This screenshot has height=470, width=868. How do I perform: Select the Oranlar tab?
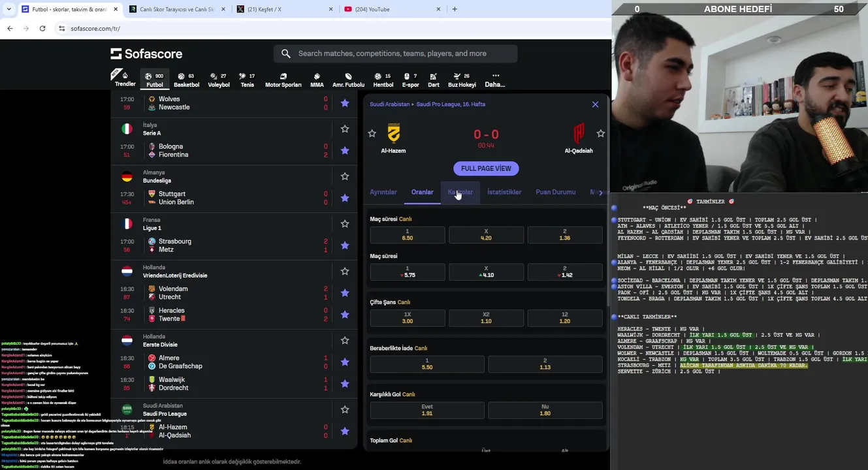(x=422, y=192)
